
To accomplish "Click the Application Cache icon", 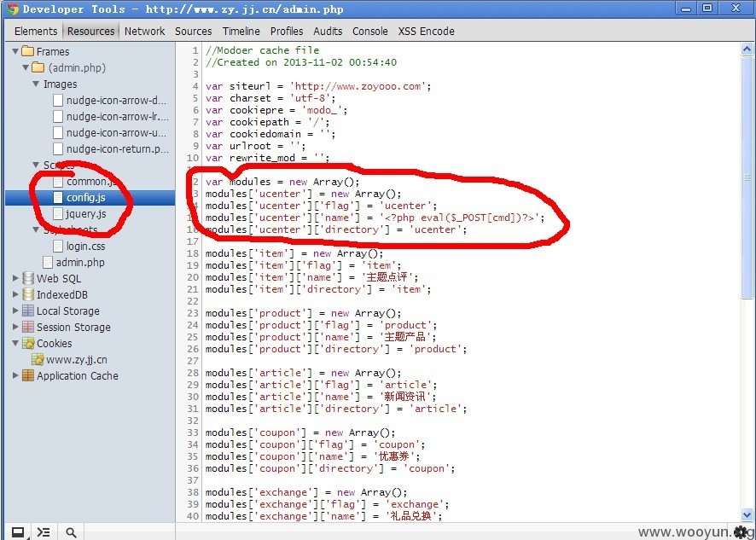I will coord(28,375).
